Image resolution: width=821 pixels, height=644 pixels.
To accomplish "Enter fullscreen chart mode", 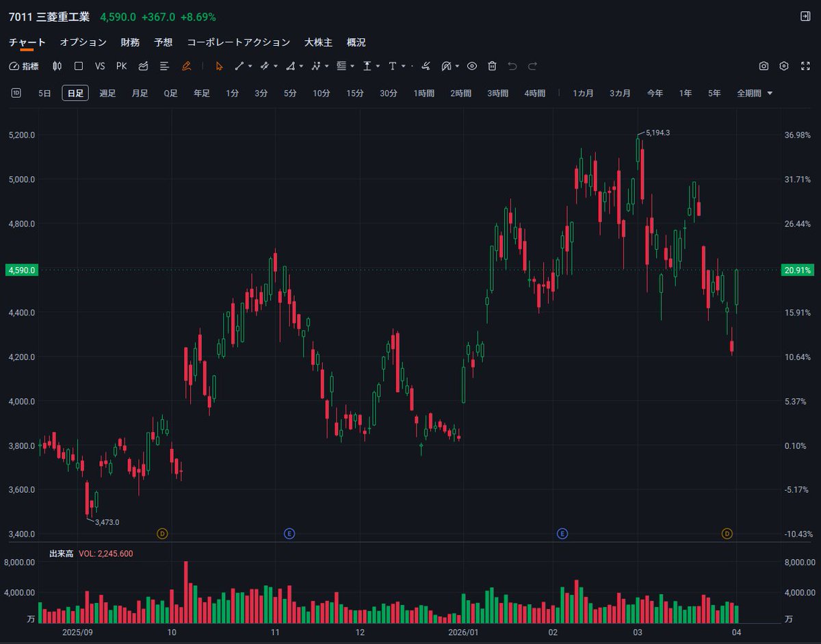I will point(805,66).
